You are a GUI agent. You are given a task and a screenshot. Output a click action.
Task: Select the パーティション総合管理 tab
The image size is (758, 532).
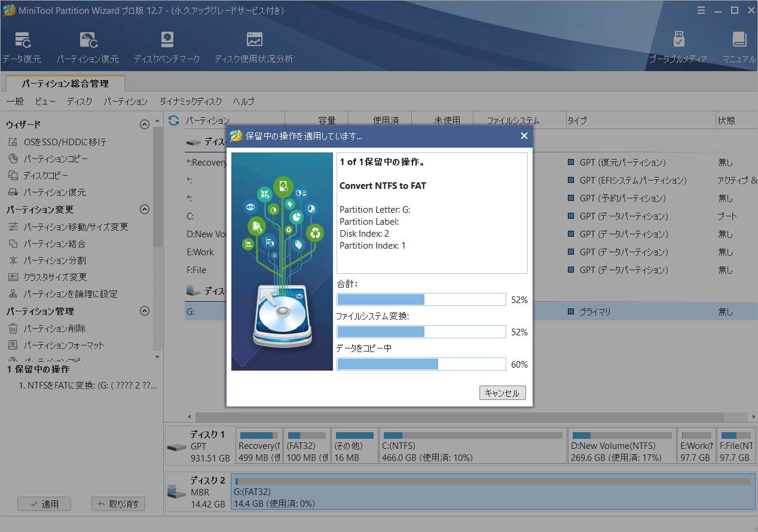(x=65, y=84)
